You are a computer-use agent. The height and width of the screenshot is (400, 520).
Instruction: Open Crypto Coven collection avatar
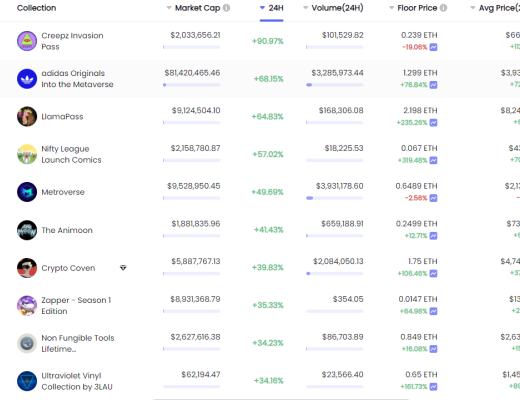27,268
